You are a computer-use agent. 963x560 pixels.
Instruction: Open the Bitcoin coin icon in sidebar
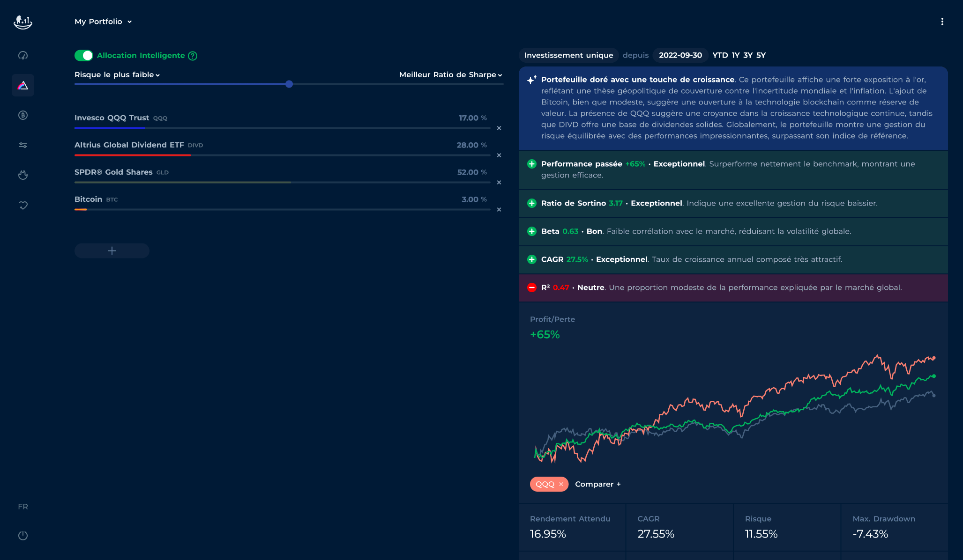point(23,115)
